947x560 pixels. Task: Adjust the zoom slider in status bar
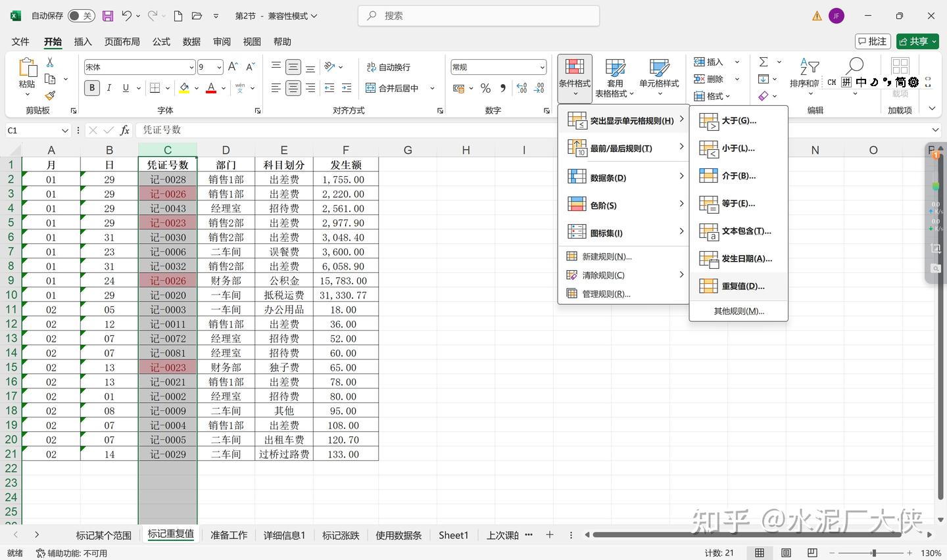[873, 553]
